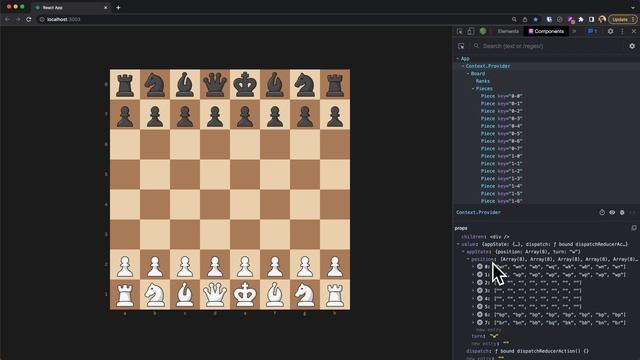Click the black knight on g8

[x=305, y=84]
